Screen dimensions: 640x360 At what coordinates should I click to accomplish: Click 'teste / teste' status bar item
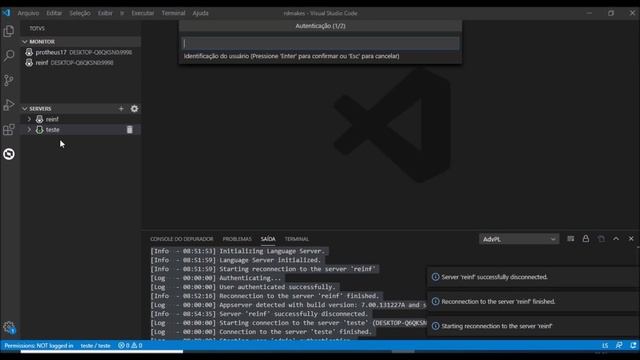[96, 345]
